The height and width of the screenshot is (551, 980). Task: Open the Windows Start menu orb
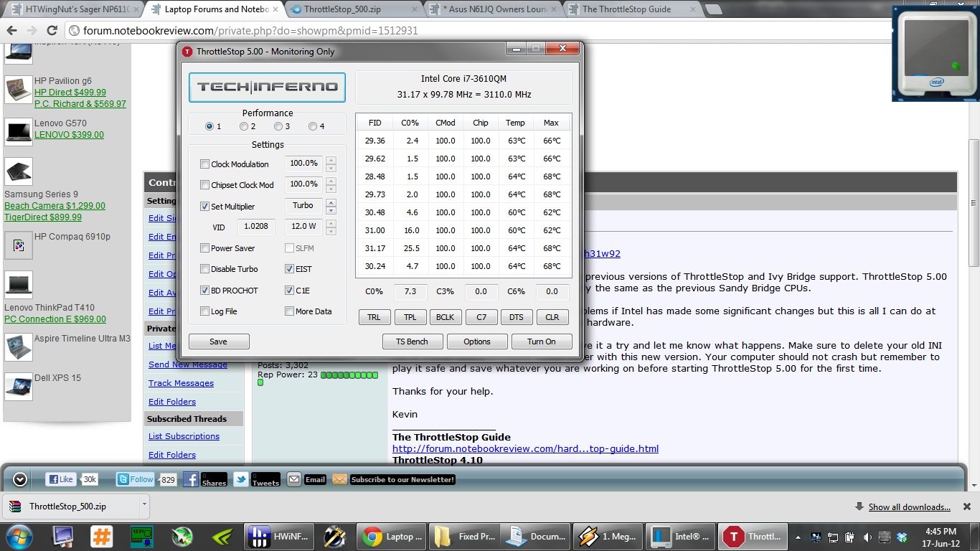click(x=19, y=535)
